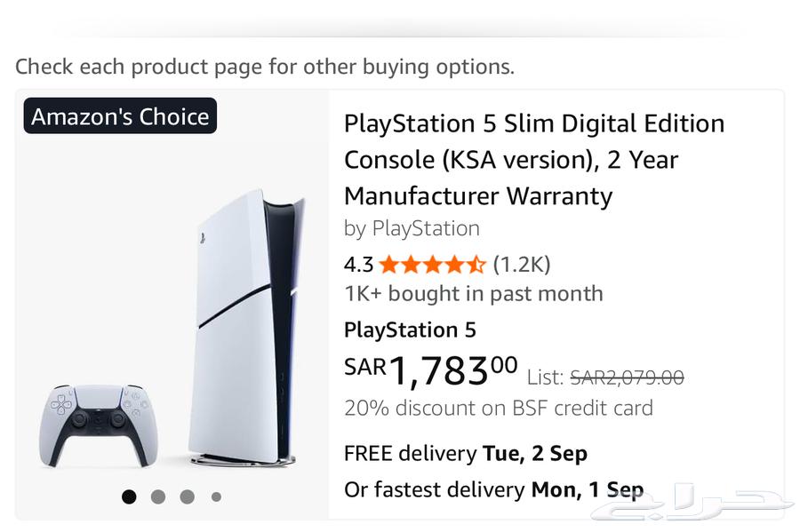Open the (1.2K) reviews count
800x532 pixels.
[522, 265]
